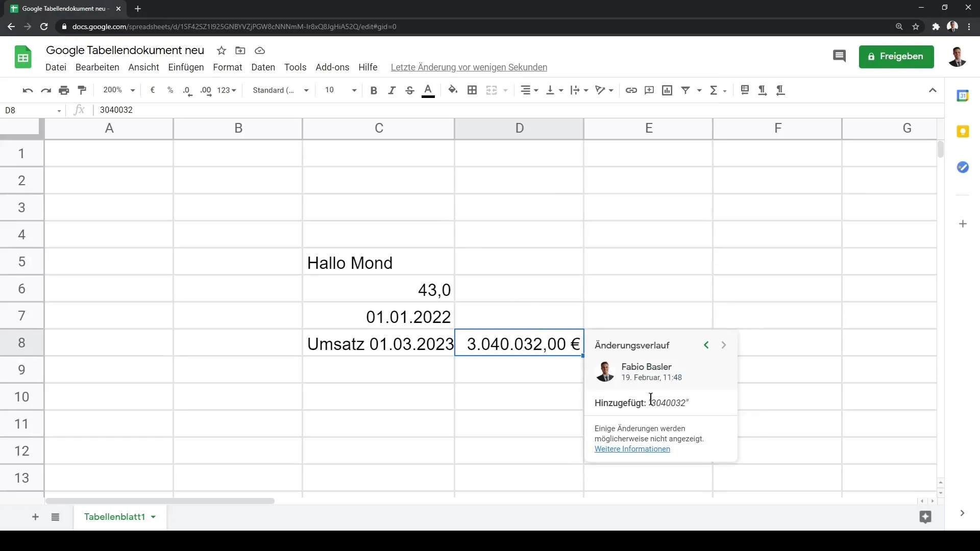The image size is (980, 551).
Task: Open vertical align dropdown
Action: 554,90
